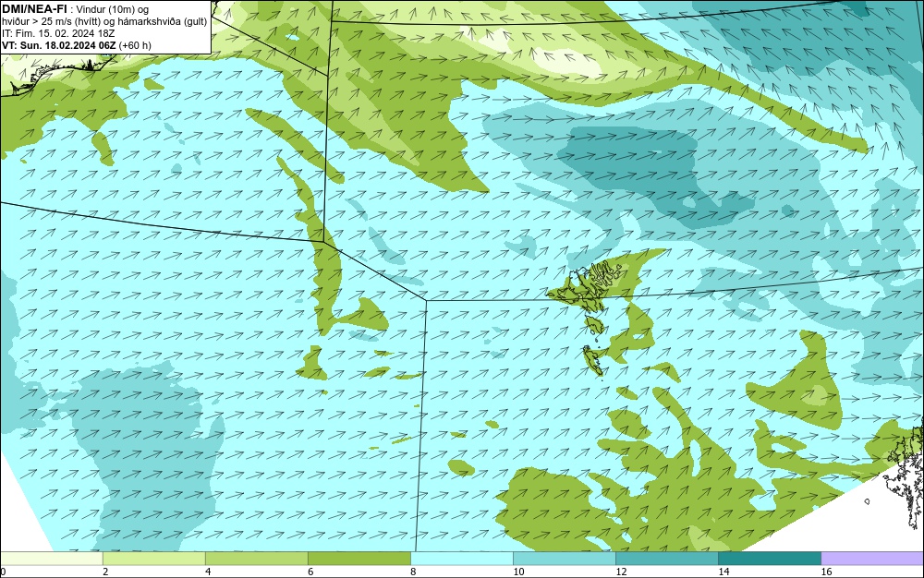The image size is (924, 578).
Task: Click the 6–8 m/s olive green legend swatch
Action: point(359,559)
